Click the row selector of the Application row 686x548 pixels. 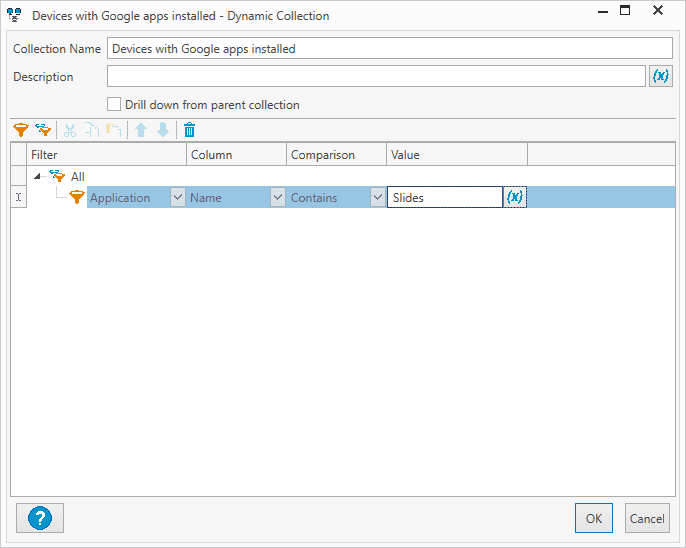pyautogui.click(x=18, y=197)
